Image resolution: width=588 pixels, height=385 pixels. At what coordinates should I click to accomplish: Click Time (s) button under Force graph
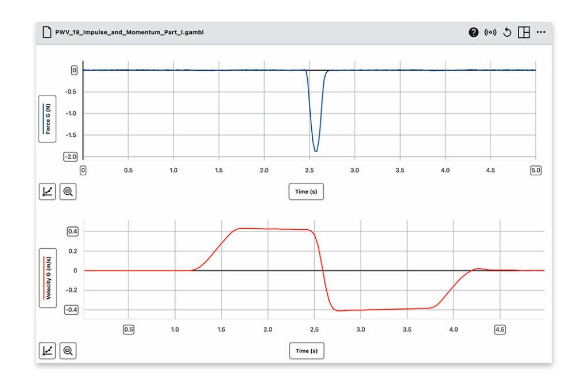(x=306, y=192)
